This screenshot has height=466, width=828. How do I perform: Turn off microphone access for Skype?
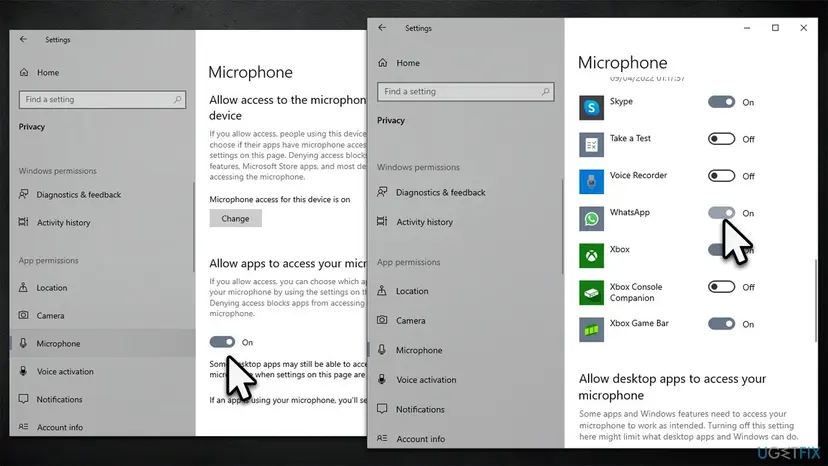(x=721, y=102)
